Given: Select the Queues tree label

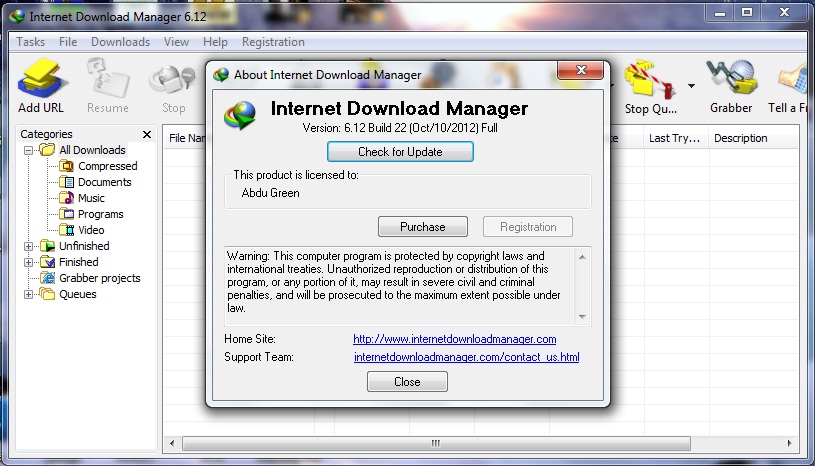Looking at the screenshot, I should 77,294.
